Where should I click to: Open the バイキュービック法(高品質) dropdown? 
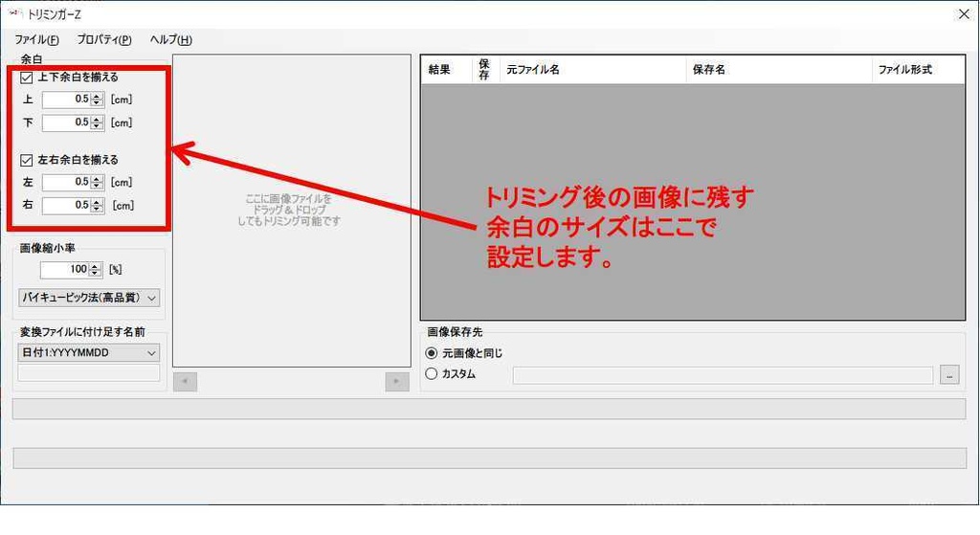[x=89, y=298]
